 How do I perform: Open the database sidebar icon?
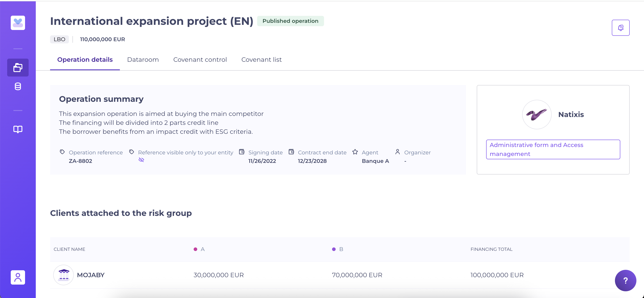(18, 86)
